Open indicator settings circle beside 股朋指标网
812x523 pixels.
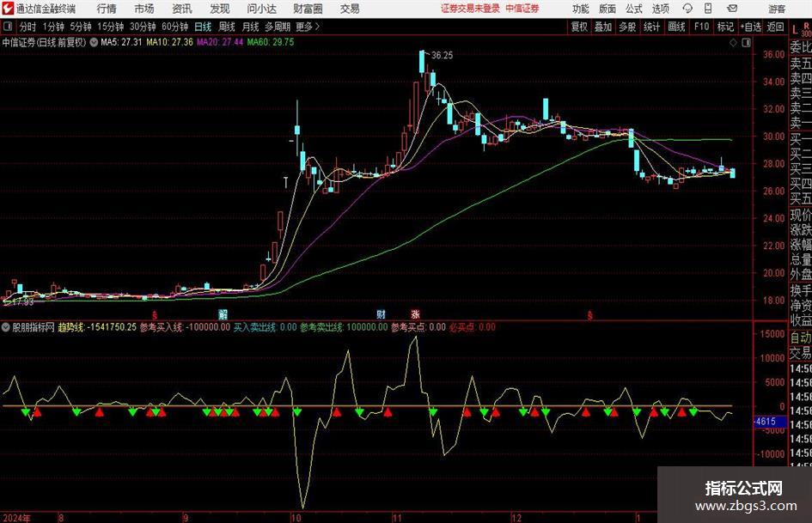6,327
